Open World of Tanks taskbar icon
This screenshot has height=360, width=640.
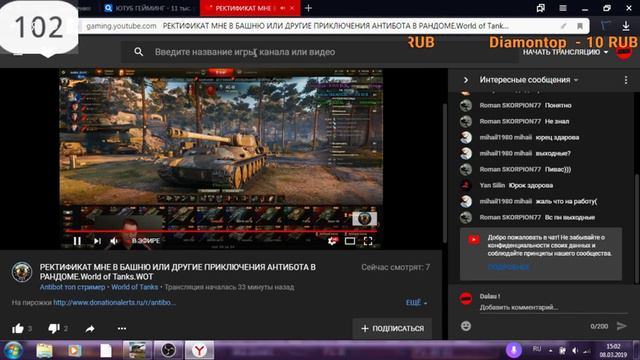137,351
